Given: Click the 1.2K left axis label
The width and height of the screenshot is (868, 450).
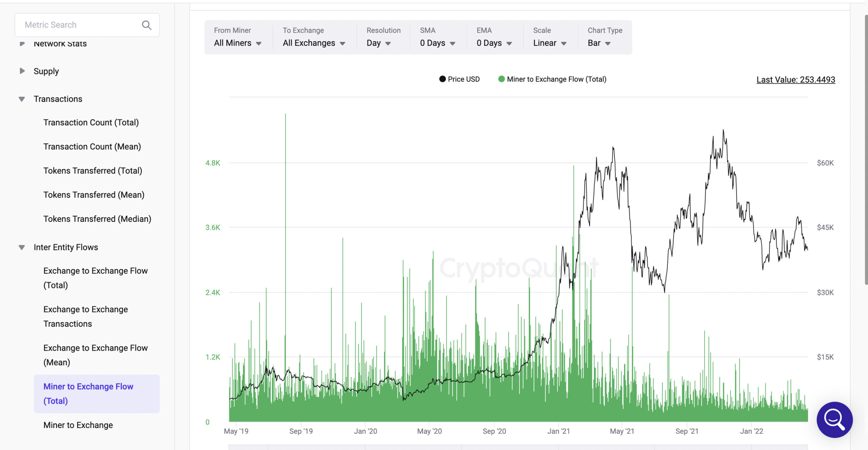Looking at the screenshot, I should pyautogui.click(x=213, y=357).
